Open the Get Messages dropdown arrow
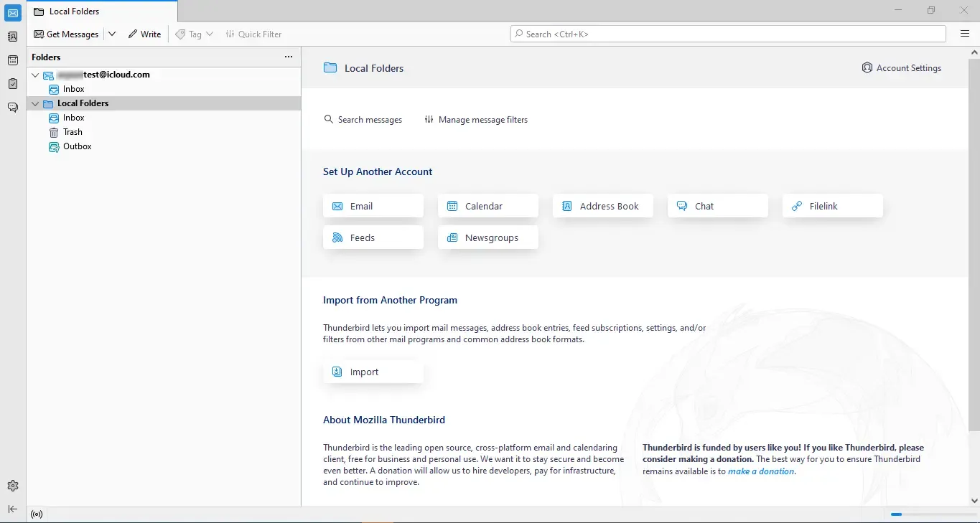The height and width of the screenshot is (523, 980). [x=112, y=34]
